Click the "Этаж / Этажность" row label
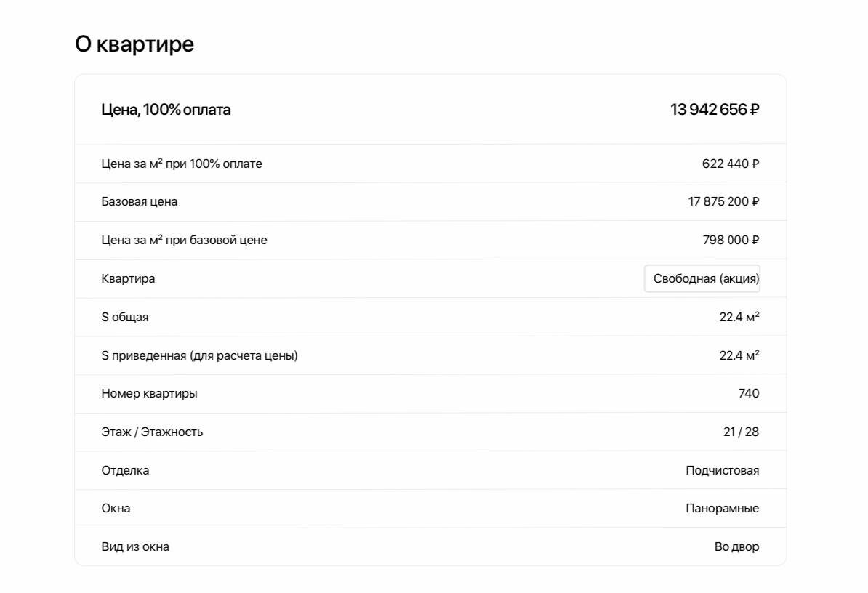Viewport: 868px width, 593px height. 152,432
